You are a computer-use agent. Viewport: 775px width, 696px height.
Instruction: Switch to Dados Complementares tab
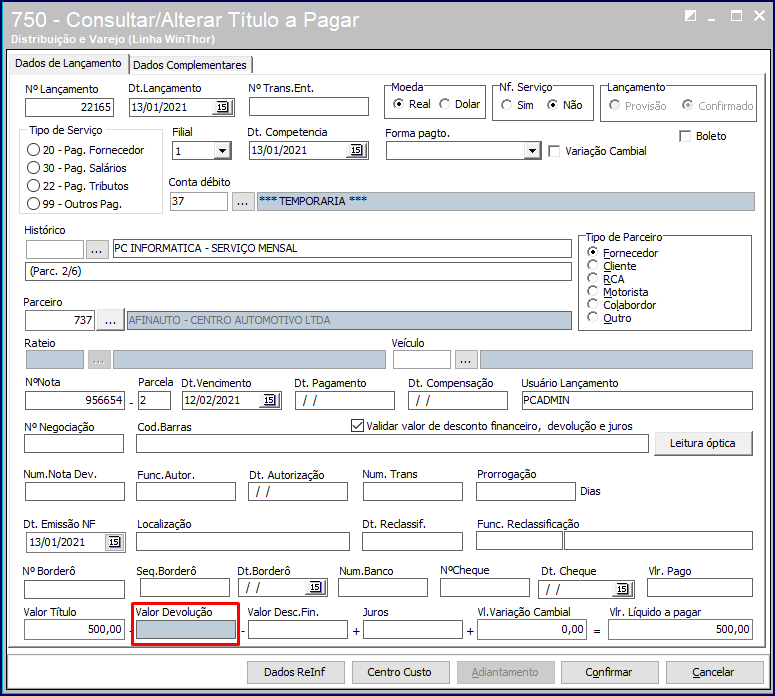tap(190, 65)
